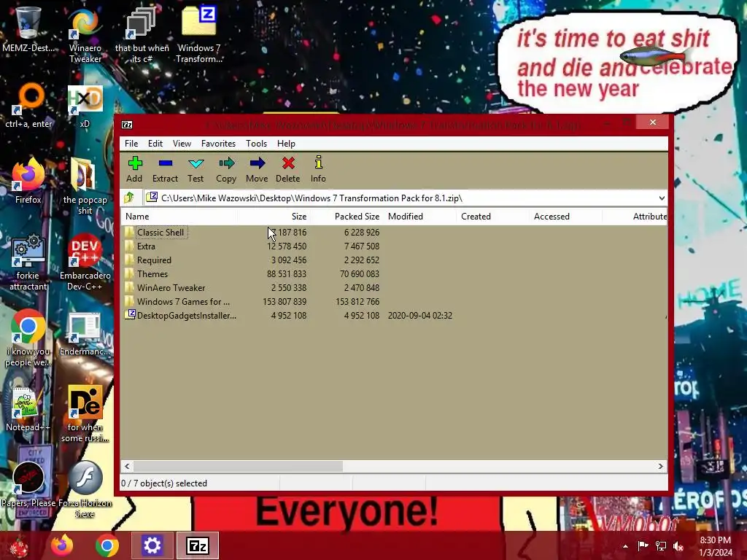Go up one folder level
This screenshot has height=560, width=747.
point(129,198)
